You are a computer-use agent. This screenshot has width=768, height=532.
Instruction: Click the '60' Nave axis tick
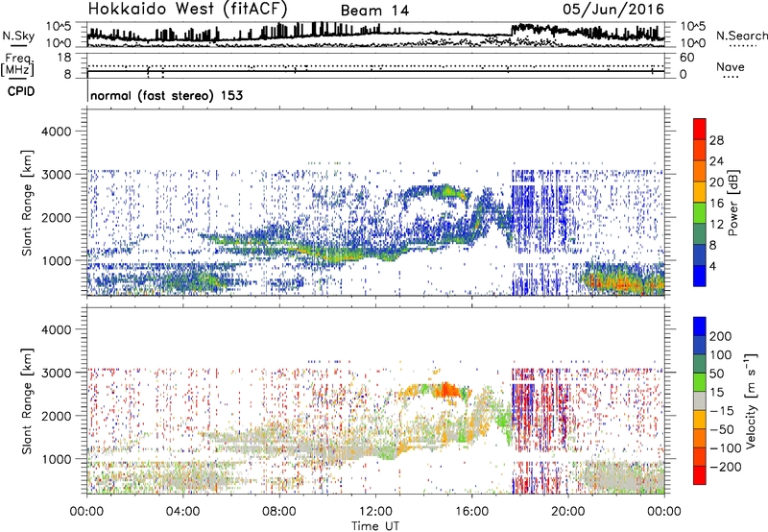pyautogui.click(x=686, y=58)
